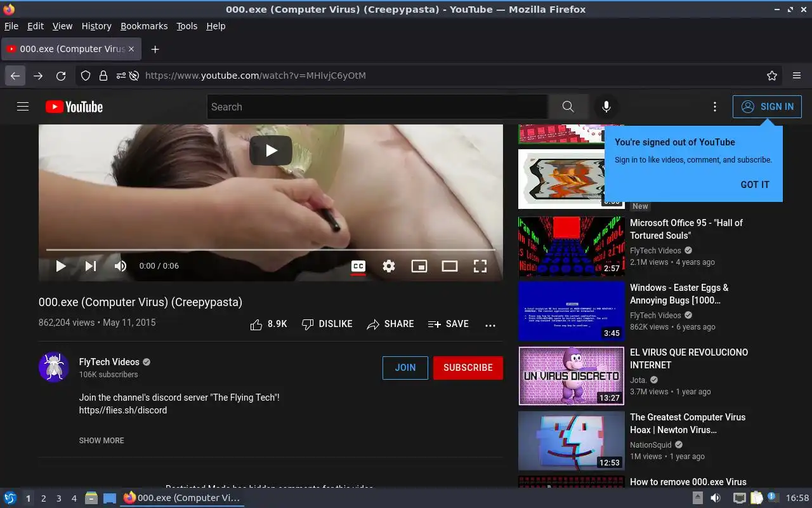Click the play icon in player controls
812x508 pixels.
[61, 266]
